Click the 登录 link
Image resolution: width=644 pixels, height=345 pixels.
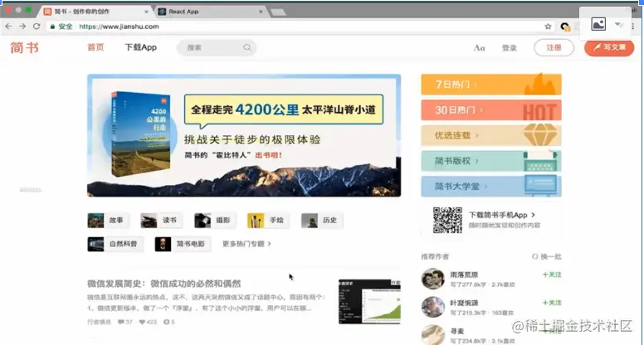[510, 48]
